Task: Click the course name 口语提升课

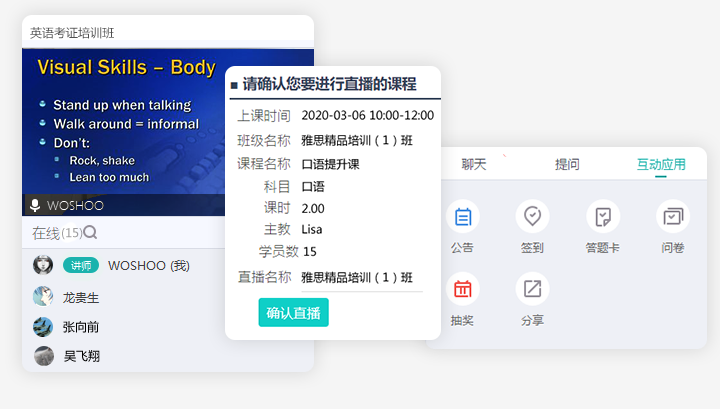Action: (x=330, y=164)
